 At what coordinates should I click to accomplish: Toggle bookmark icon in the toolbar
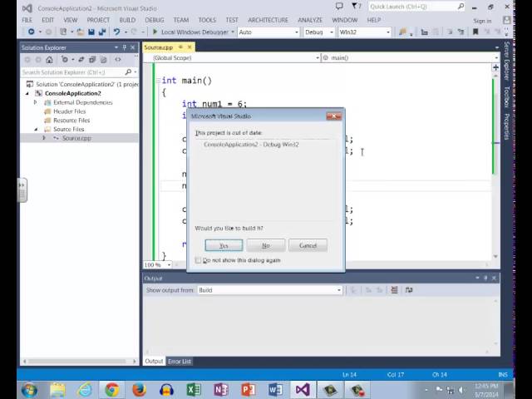[x=475, y=32]
